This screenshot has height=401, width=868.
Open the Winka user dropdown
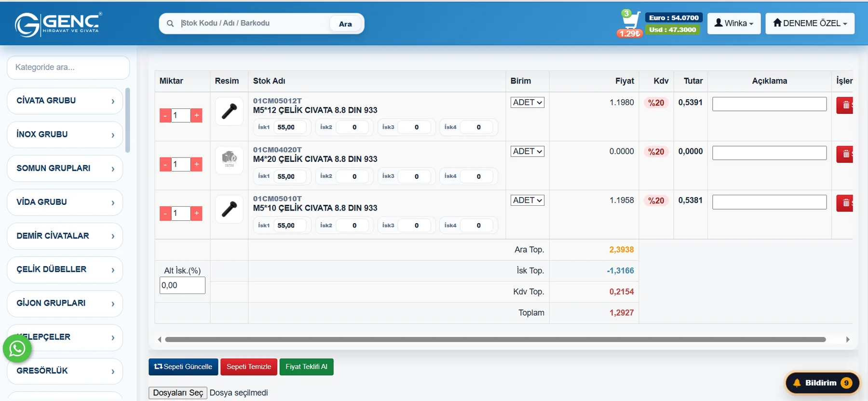pos(734,24)
